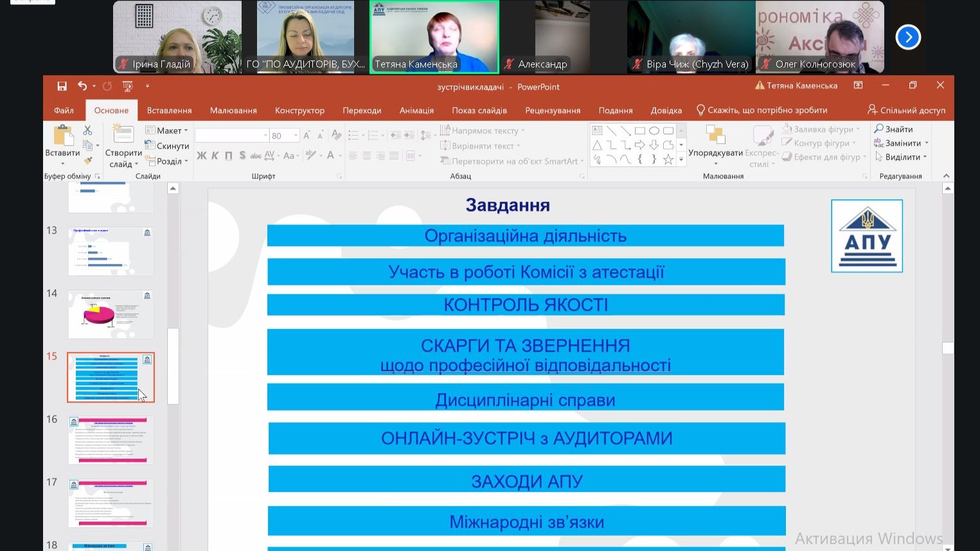
Task: Click the Undo arrow icon
Action: click(82, 86)
